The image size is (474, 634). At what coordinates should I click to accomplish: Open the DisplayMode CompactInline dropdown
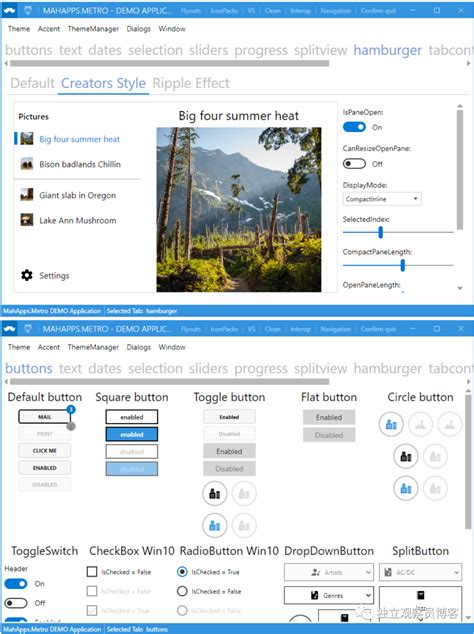pyautogui.click(x=382, y=199)
